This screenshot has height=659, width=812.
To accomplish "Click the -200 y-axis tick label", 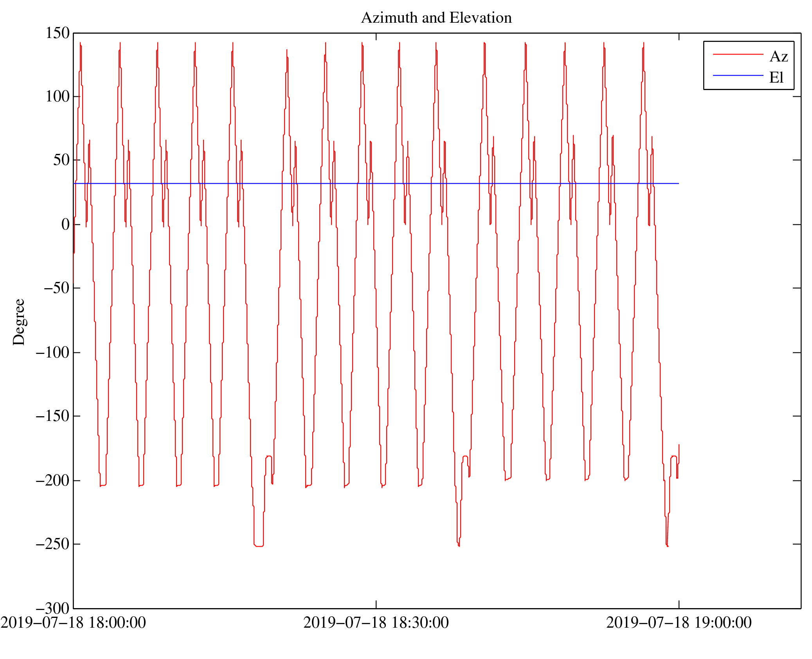I will click(52, 480).
